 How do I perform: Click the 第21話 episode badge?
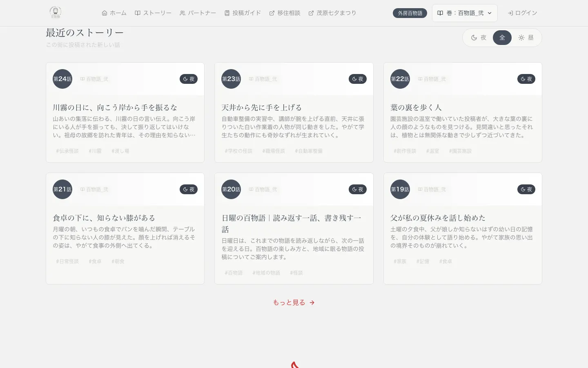point(62,189)
